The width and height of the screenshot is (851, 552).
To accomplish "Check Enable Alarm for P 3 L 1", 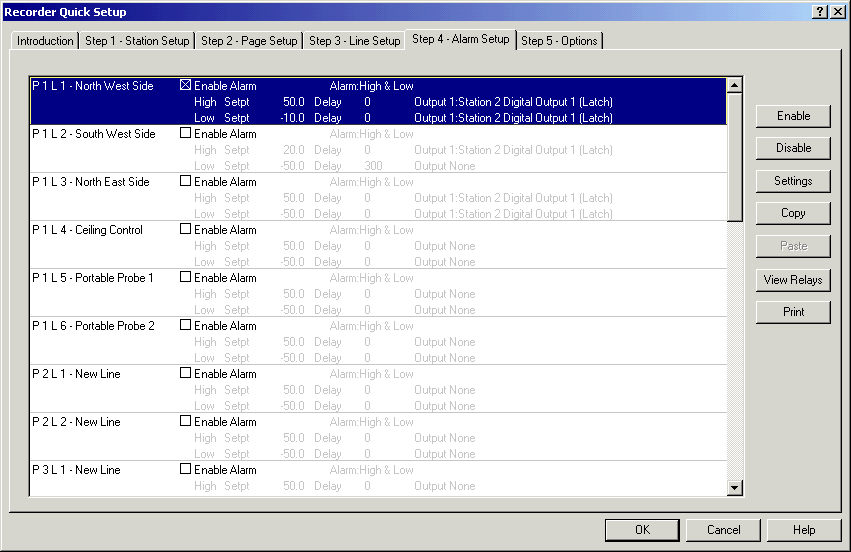I will (186, 469).
